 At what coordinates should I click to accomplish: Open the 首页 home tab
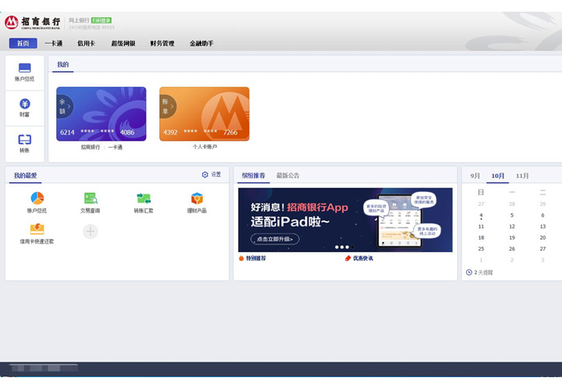point(23,44)
